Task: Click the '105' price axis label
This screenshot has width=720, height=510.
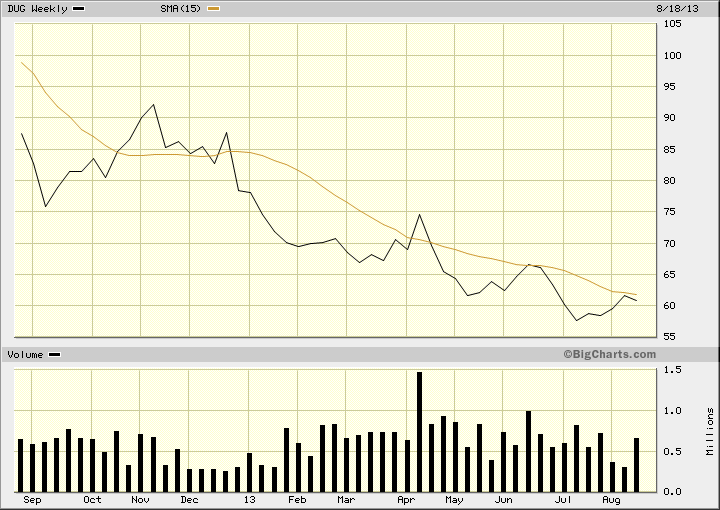Action: tap(673, 24)
